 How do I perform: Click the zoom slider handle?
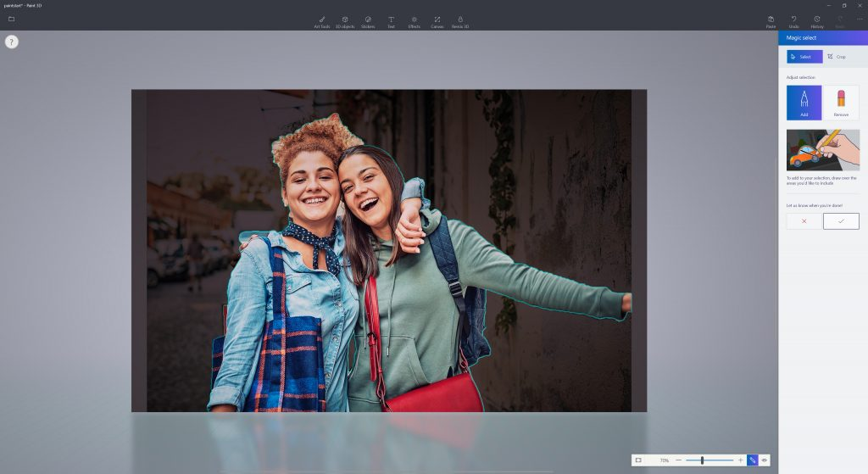pyautogui.click(x=702, y=460)
